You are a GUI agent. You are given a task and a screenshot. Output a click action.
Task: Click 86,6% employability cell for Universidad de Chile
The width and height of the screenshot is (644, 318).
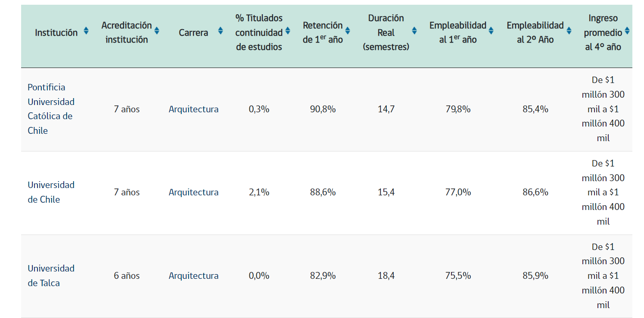tap(535, 192)
